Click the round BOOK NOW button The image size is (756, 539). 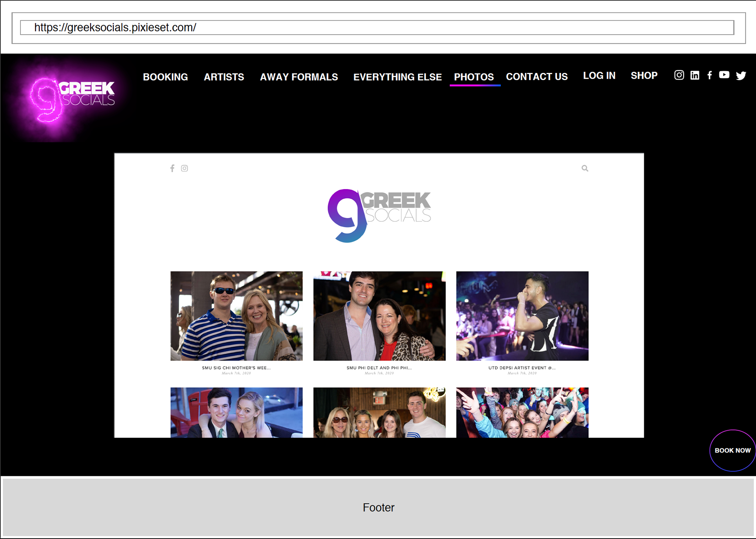click(732, 450)
